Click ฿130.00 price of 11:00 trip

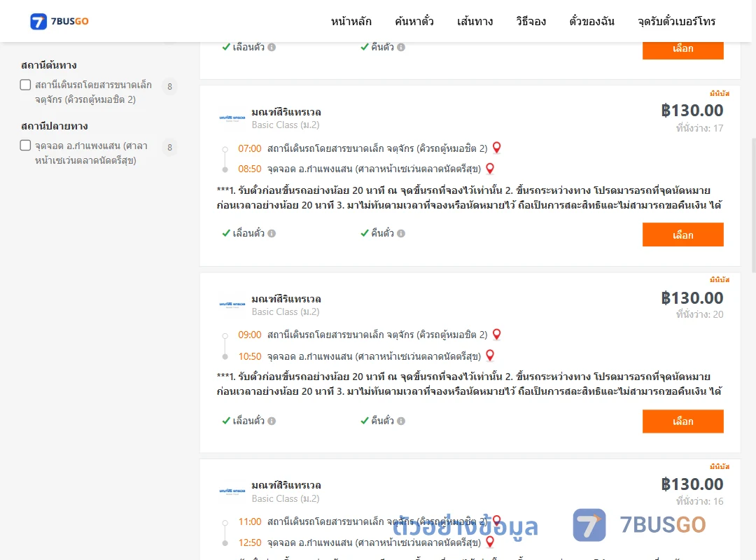click(692, 484)
